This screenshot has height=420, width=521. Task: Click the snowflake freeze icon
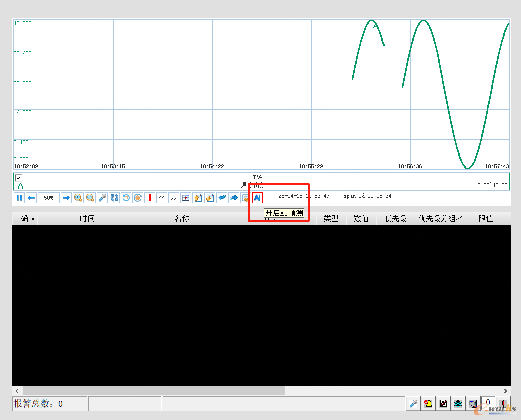point(458,404)
